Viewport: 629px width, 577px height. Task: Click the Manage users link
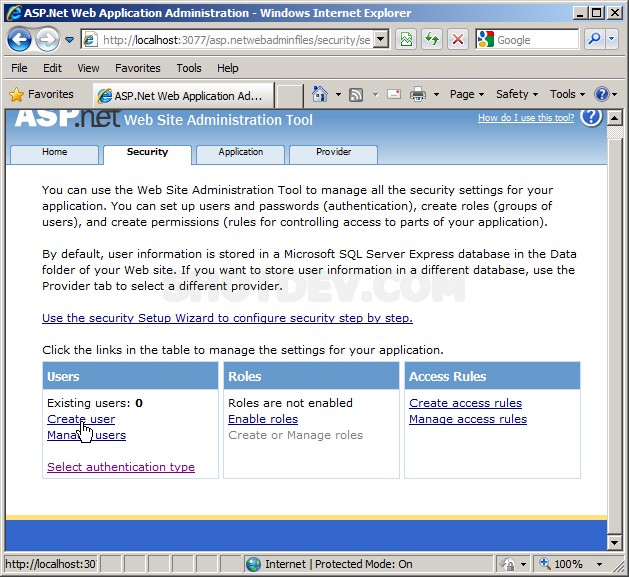click(87, 435)
